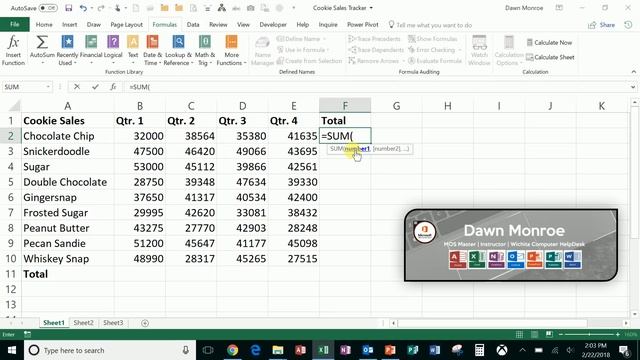This screenshot has height=360, width=640.
Task: Click Trace Precedents
Action: pyautogui.click(x=374, y=39)
